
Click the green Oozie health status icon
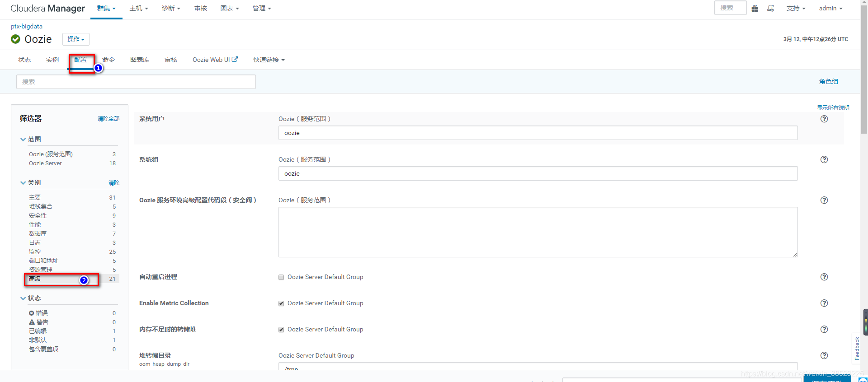pos(15,39)
